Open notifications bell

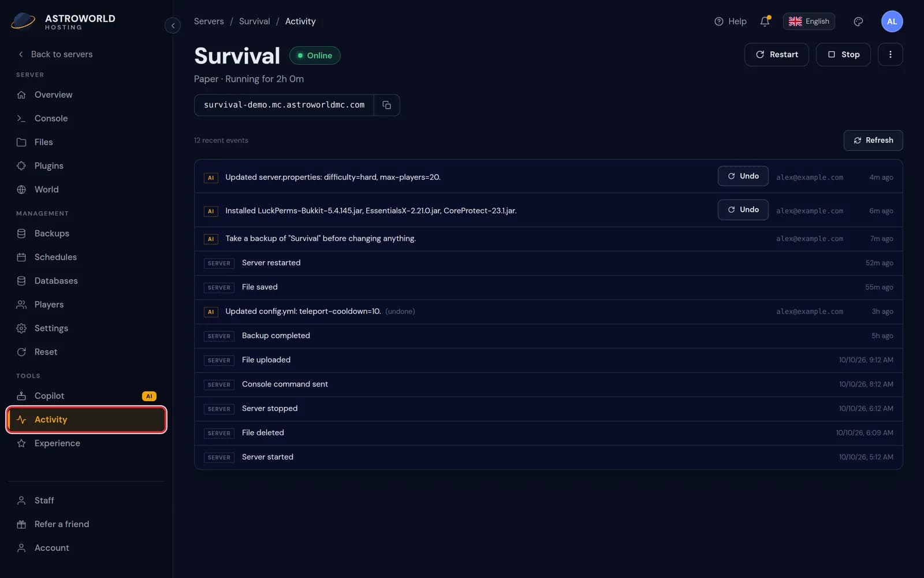click(x=765, y=21)
